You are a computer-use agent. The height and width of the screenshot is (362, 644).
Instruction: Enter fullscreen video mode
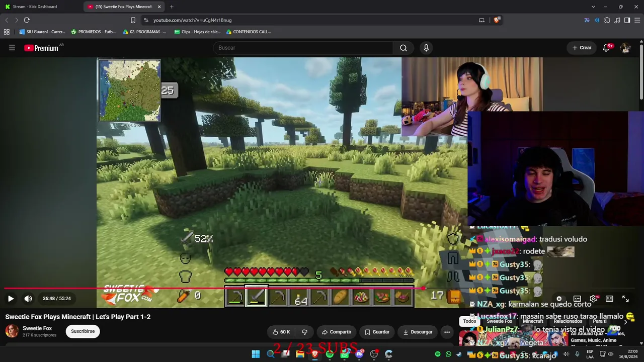coord(625,299)
